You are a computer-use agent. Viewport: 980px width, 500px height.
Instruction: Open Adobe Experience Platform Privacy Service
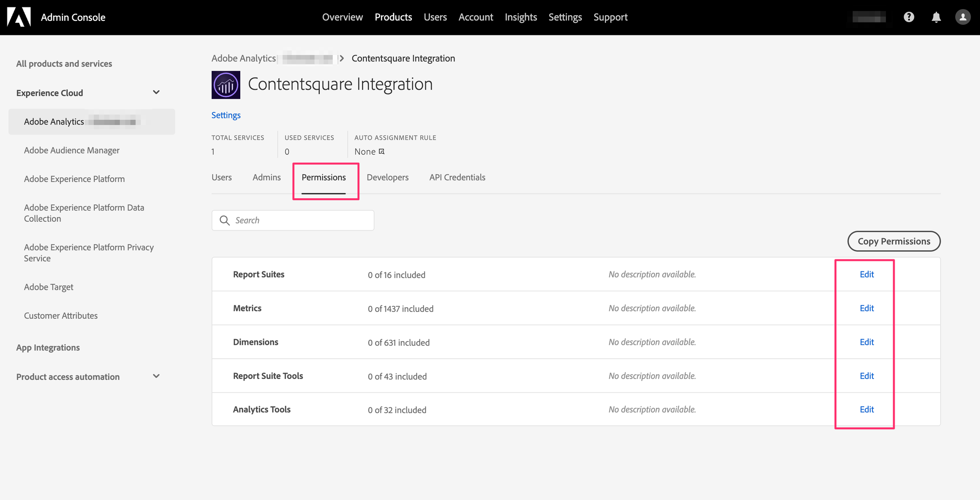89,253
